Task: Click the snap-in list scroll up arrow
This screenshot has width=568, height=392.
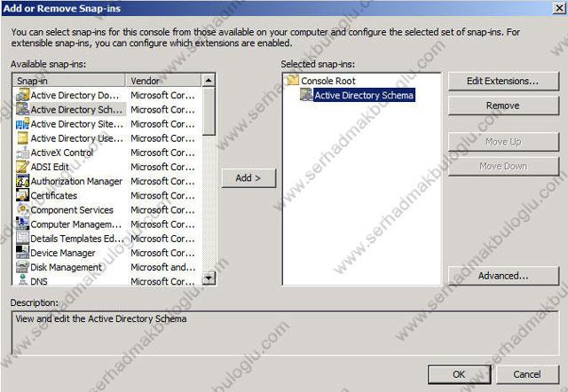Action: (209, 81)
